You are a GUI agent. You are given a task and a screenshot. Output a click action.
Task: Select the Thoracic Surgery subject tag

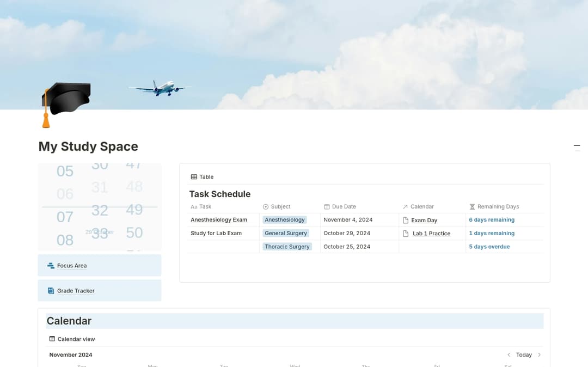287,246
